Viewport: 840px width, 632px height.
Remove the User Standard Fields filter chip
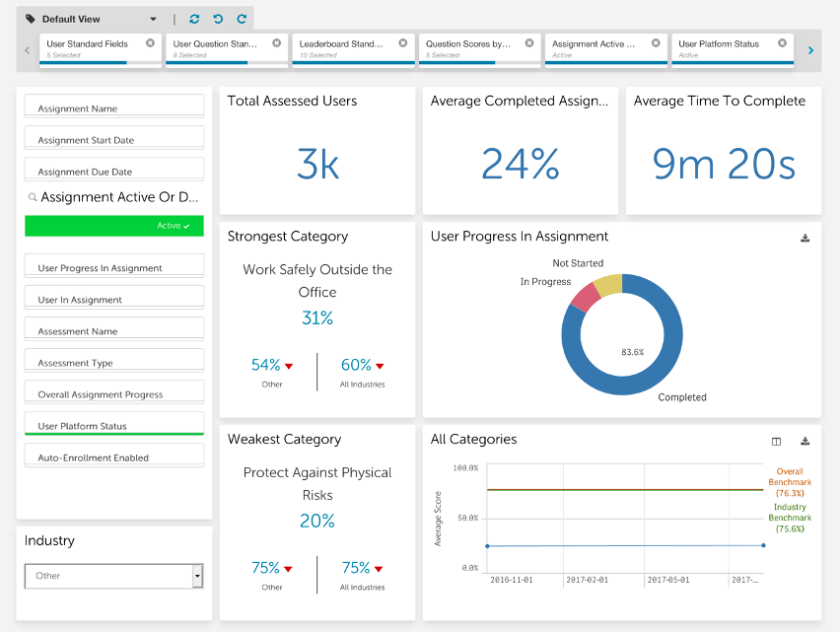(x=151, y=42)
